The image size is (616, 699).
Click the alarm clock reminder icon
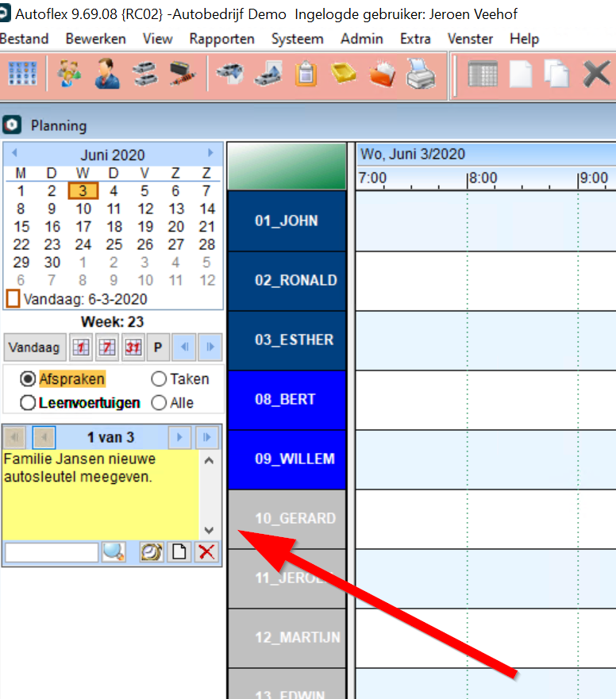tap(152, 552)
